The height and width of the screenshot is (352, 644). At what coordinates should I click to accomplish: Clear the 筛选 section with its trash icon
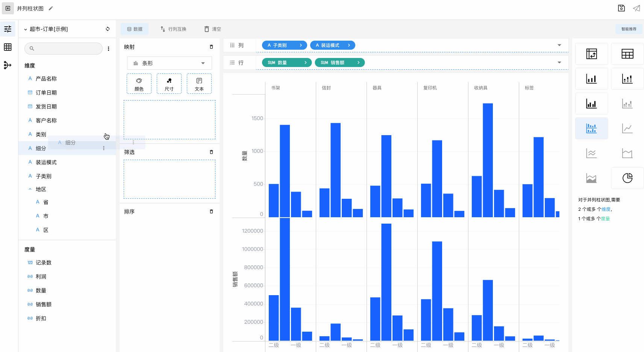211,152
